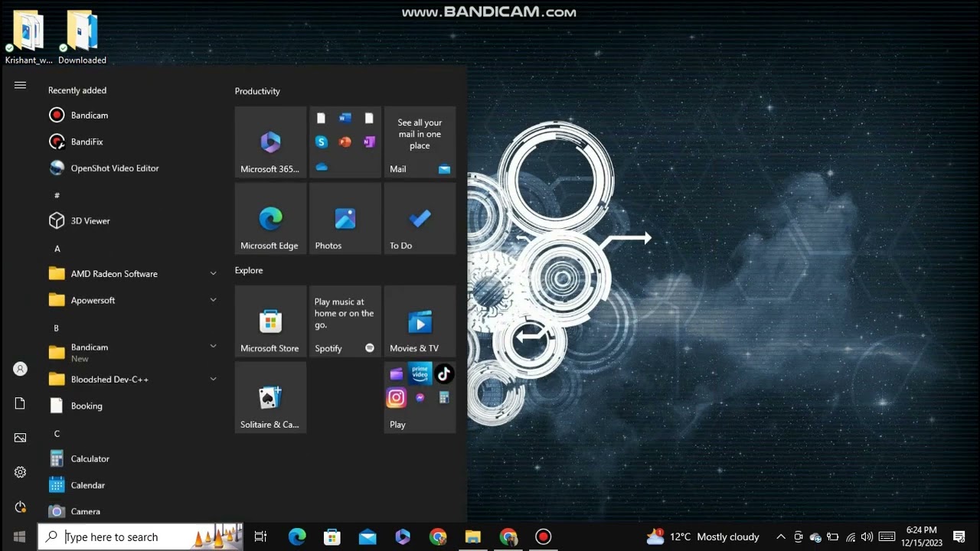The width and height of the screenshot is (980, 551).
Task: Click the Explore group header
Action: (249, 270)
